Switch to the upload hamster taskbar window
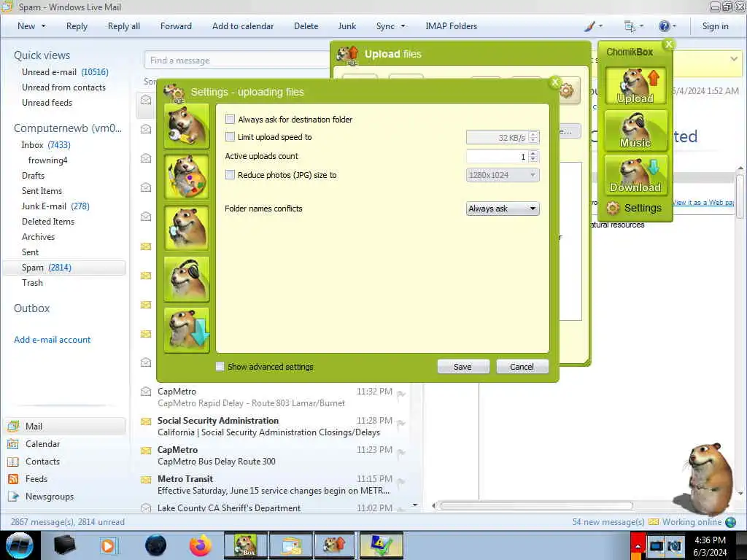747x560 pixels. click(334, 545)
